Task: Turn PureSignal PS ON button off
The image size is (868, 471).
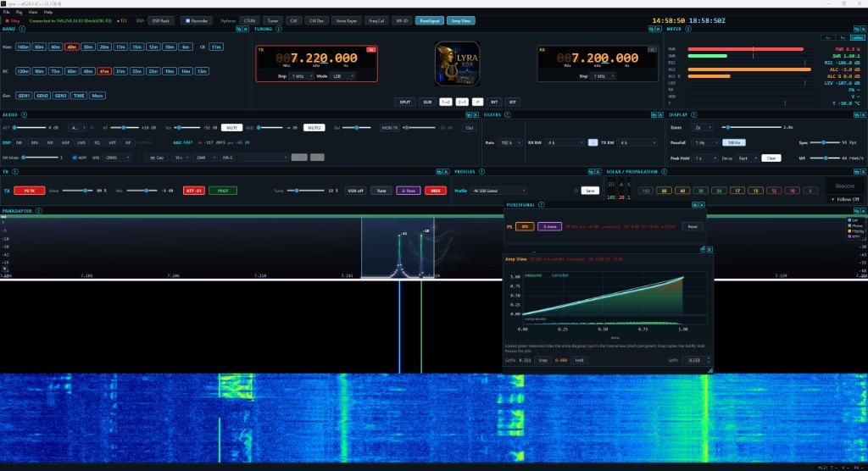Action: click(525, 226)
